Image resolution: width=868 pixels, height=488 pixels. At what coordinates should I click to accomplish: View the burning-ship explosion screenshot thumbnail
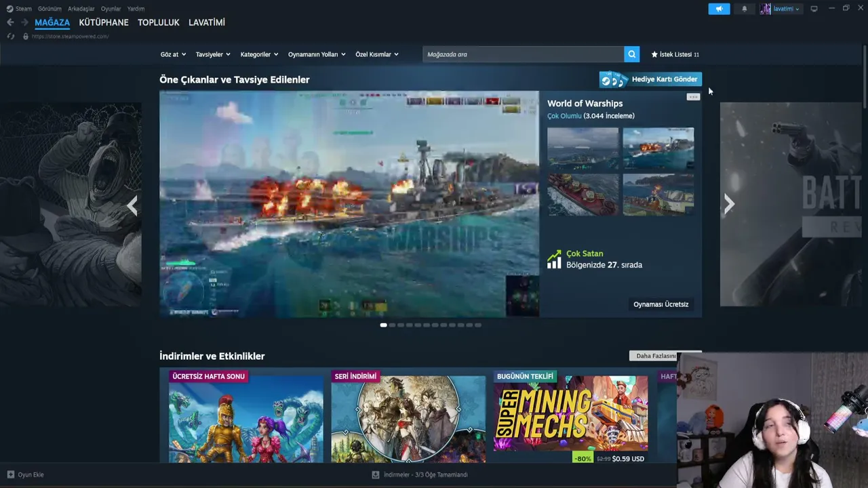[658, 148]
